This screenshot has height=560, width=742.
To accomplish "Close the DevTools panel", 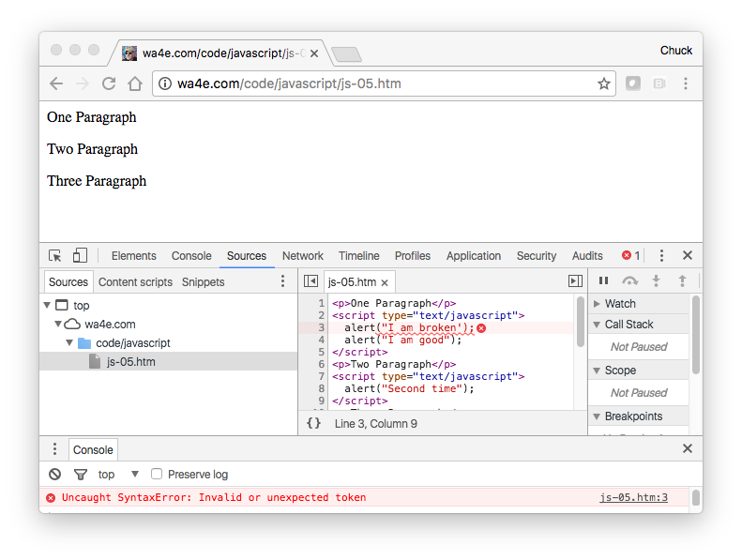I will (687, 256).
